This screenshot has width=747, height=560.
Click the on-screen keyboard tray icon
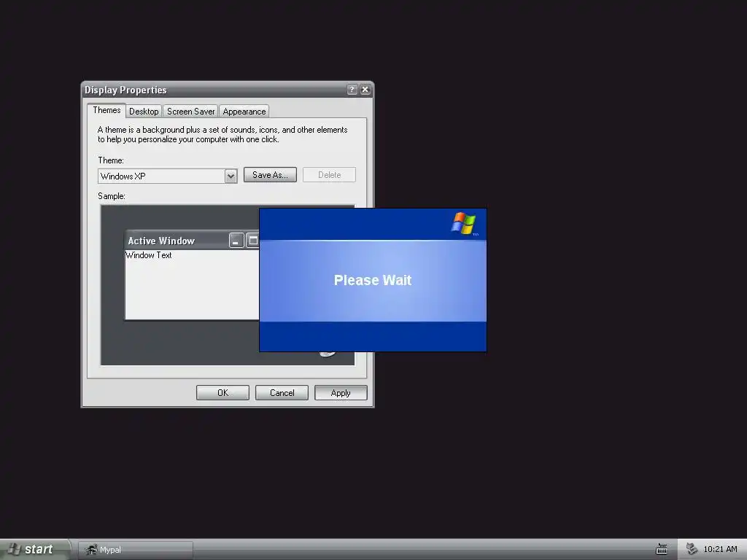[x=661, y=550]
